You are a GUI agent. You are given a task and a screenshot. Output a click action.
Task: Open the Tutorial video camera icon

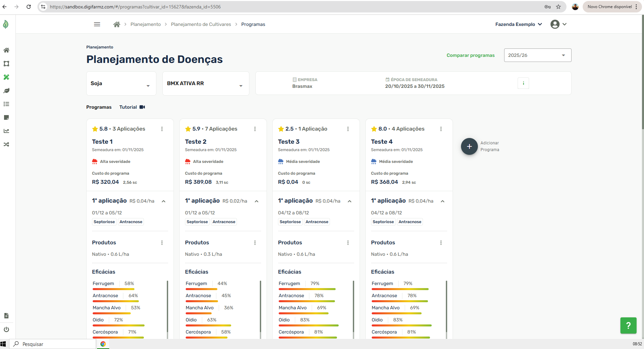(142, 107)
